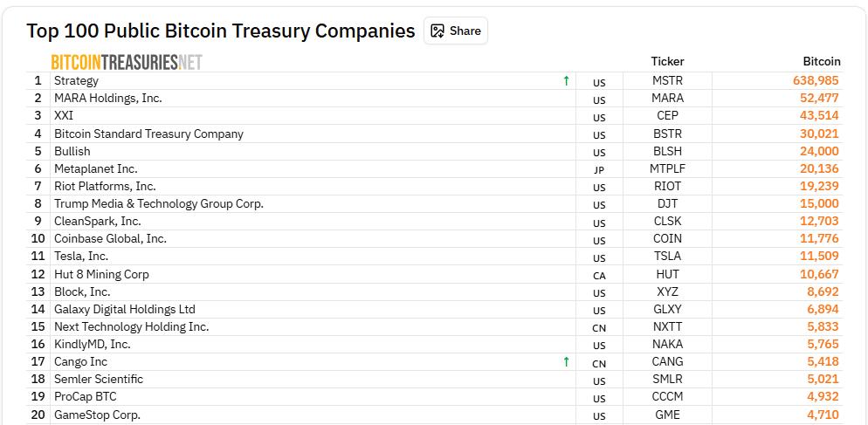Click the CN country flag for Cango Inc
The width and height of the screenshot is (868, 425).
tap(599, 362)
